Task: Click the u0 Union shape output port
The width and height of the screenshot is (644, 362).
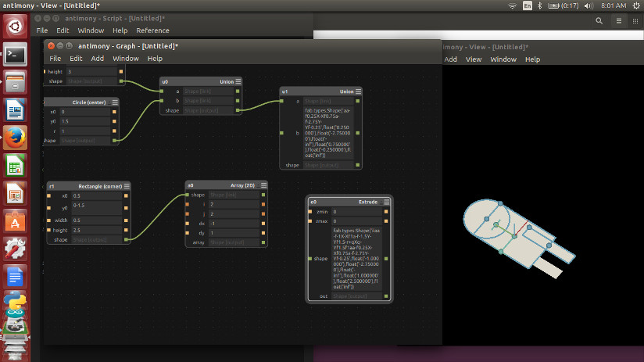Action: [238, 110]
